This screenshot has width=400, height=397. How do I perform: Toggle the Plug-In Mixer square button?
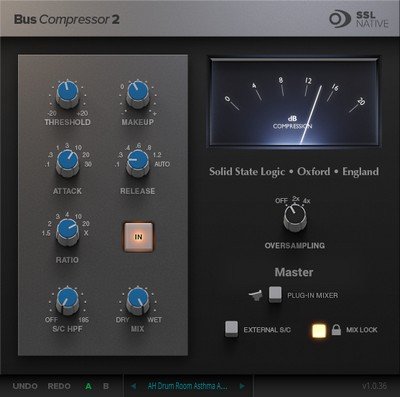click(x=275, y=294)
